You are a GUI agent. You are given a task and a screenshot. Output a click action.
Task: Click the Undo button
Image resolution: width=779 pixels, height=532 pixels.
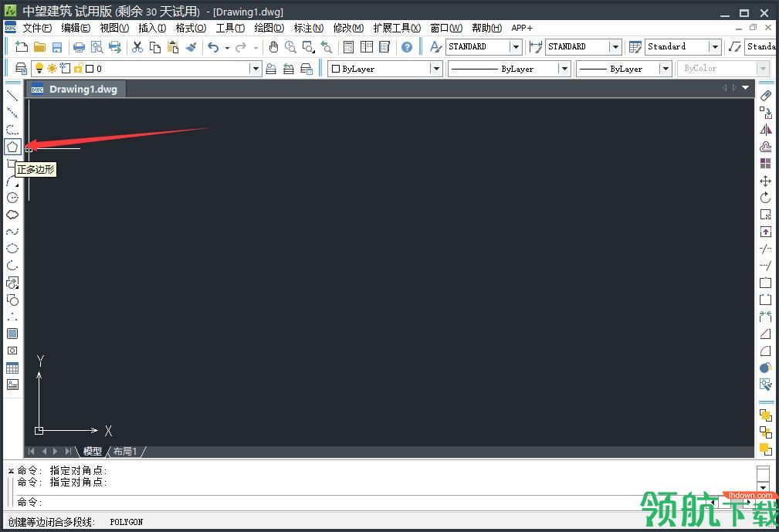tap(213, 47)
